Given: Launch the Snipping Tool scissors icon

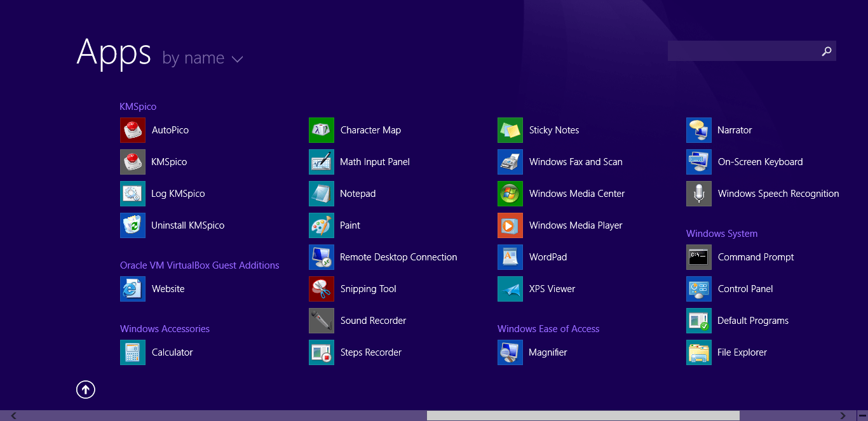Looking at the screenshot, I should click(322, 289).
